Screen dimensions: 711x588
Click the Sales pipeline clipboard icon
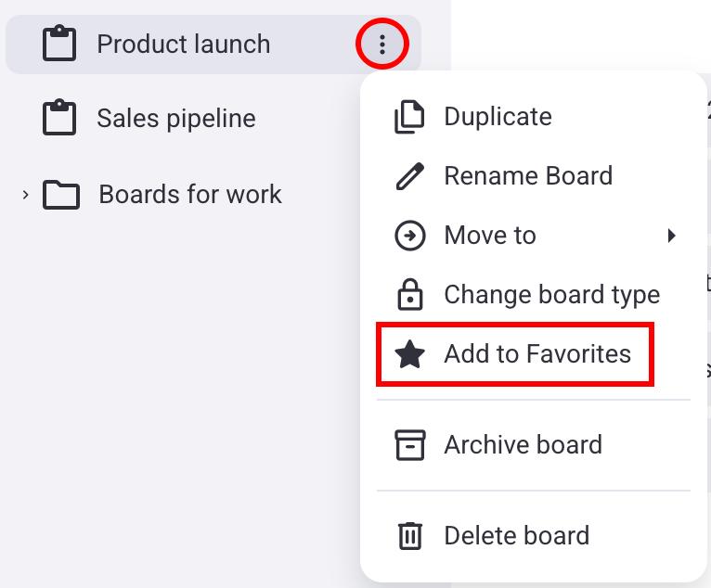(60, 118)
